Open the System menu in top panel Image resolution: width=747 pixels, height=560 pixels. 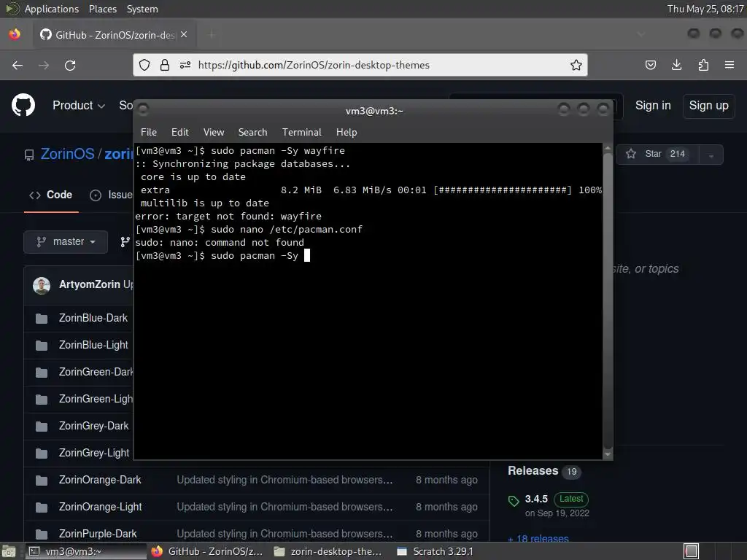[x=142, y=9]
